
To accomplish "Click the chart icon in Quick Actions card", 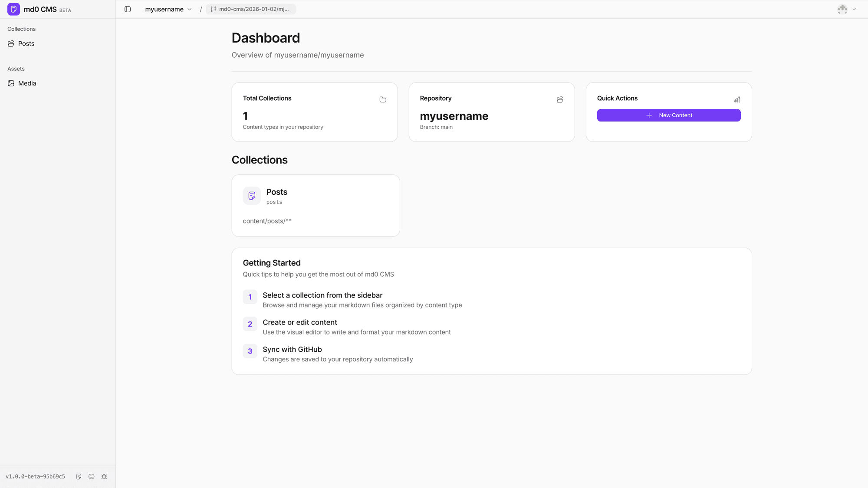I will (737, 100).
